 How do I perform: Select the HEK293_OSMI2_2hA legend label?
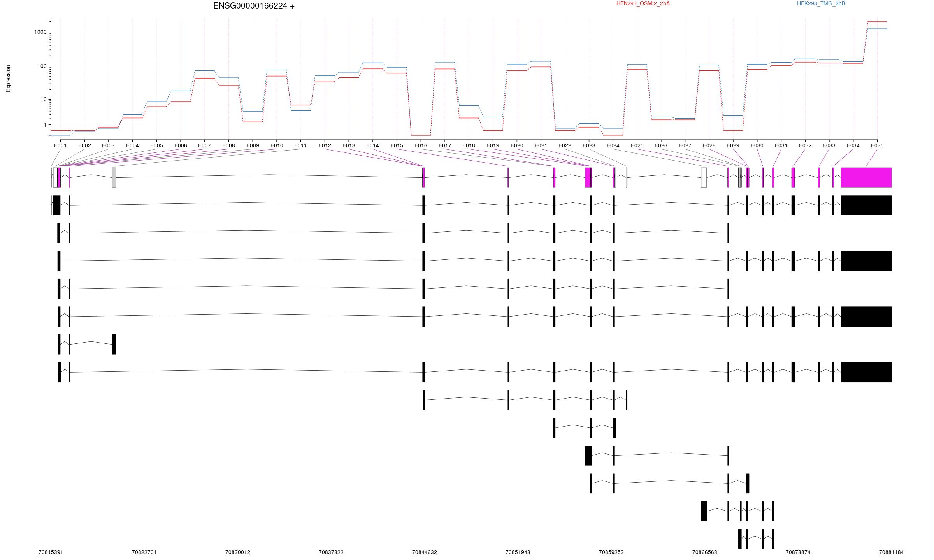coord(643,3)
